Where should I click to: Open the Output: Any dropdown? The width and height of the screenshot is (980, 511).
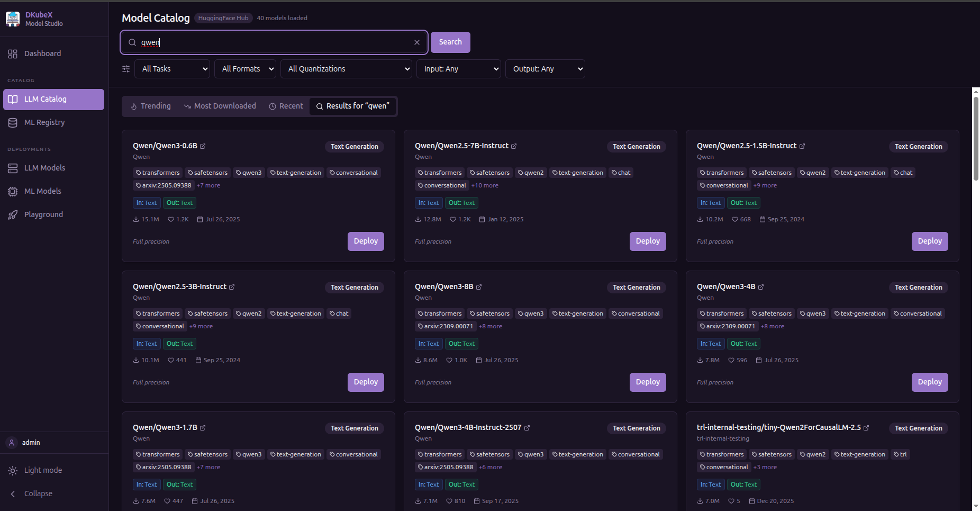click(x=545, y=69)
